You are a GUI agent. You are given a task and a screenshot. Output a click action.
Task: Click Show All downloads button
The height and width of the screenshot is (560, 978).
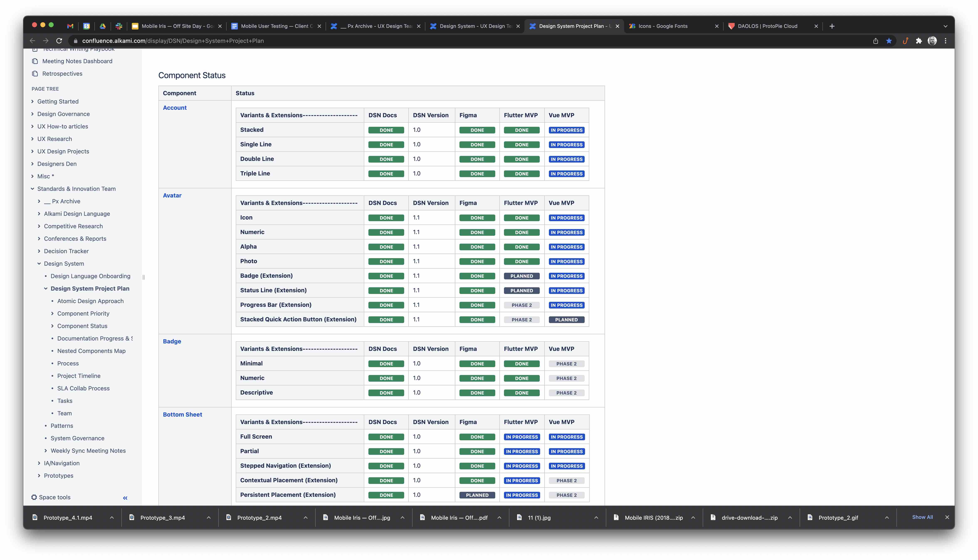tap(922, 517)
